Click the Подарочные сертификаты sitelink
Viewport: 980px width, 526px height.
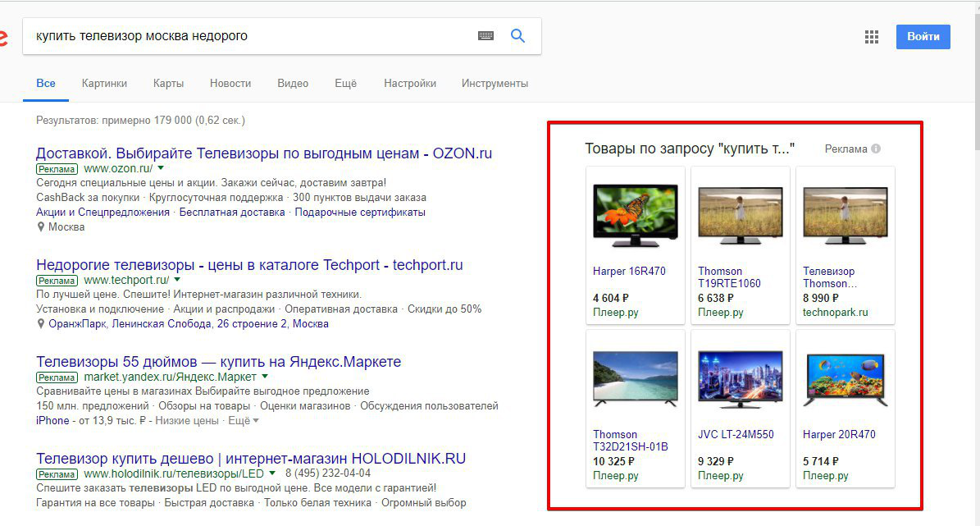click(360, 213)
